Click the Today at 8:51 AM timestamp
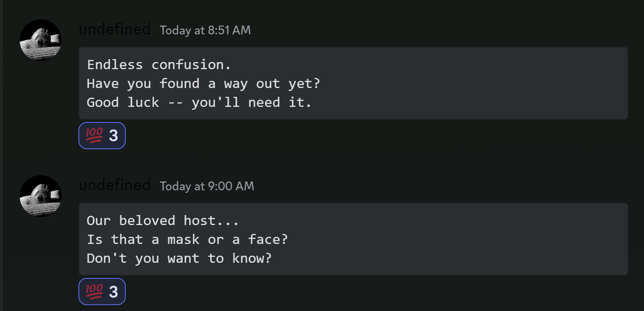The image size is (644, 311). coord(205,30)
